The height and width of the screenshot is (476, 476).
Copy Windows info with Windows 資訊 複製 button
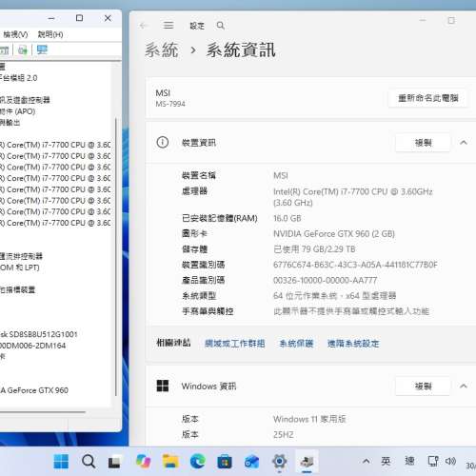click(423, 387)
